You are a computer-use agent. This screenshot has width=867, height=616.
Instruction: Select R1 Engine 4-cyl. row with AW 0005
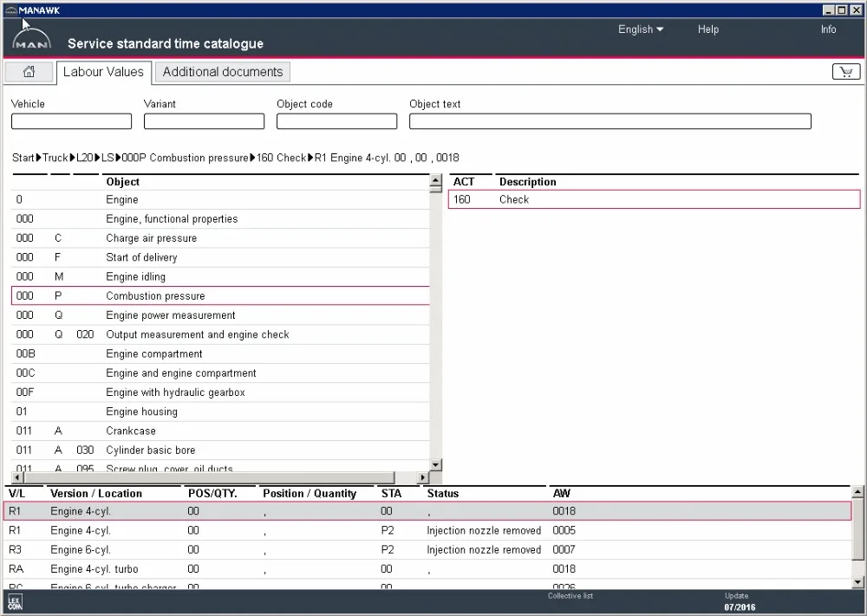point(427,530)
